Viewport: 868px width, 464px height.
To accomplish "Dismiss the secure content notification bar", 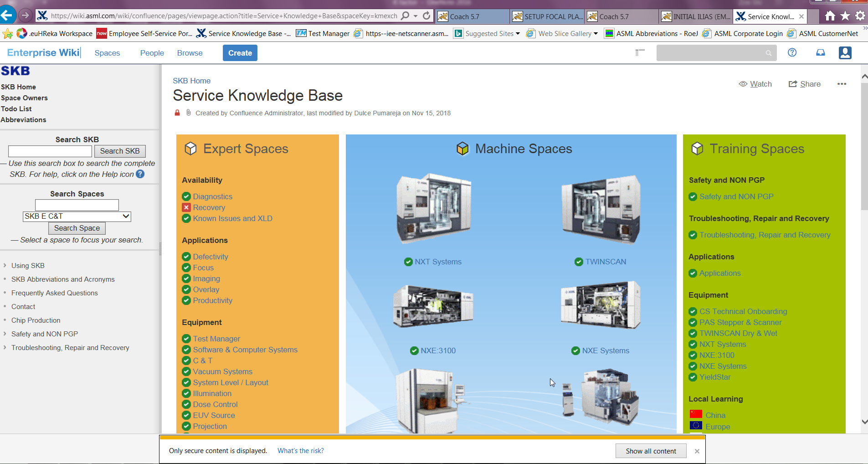I will click(697, 451).
